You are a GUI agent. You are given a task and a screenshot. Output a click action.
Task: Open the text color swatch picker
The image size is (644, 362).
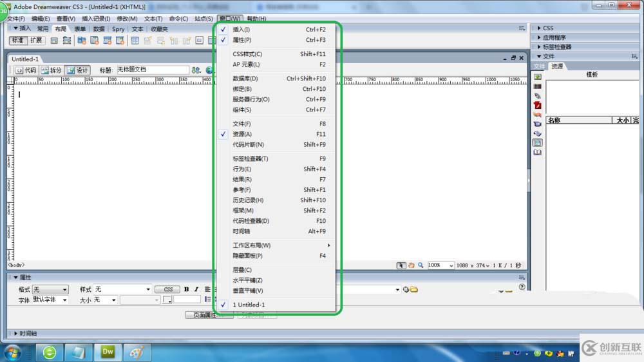tap(167, 300)
